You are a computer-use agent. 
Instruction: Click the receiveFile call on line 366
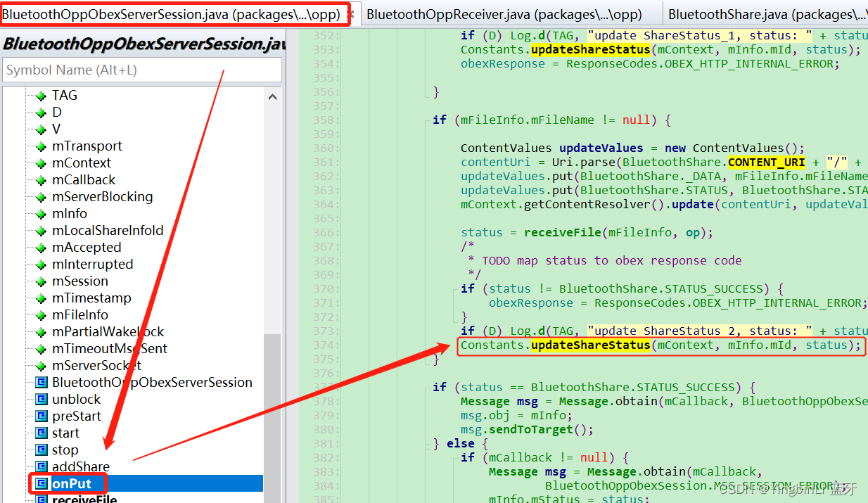pos(563,232)
